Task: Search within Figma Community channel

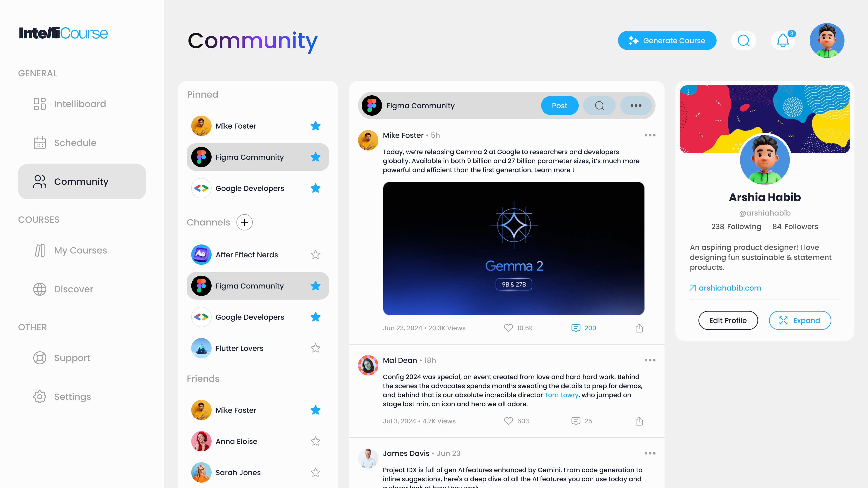Action: point(599,106)
